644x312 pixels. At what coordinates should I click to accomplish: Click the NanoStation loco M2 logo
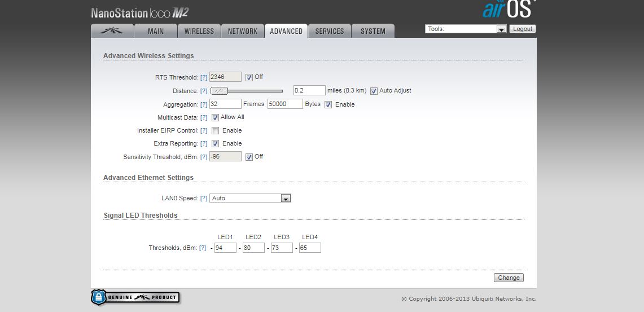139,13
